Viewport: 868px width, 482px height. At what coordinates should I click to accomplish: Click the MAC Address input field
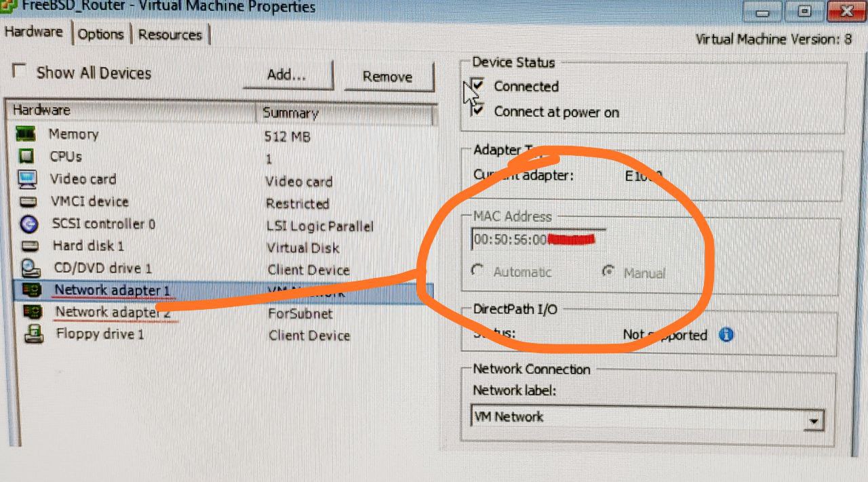pos(538,239)
